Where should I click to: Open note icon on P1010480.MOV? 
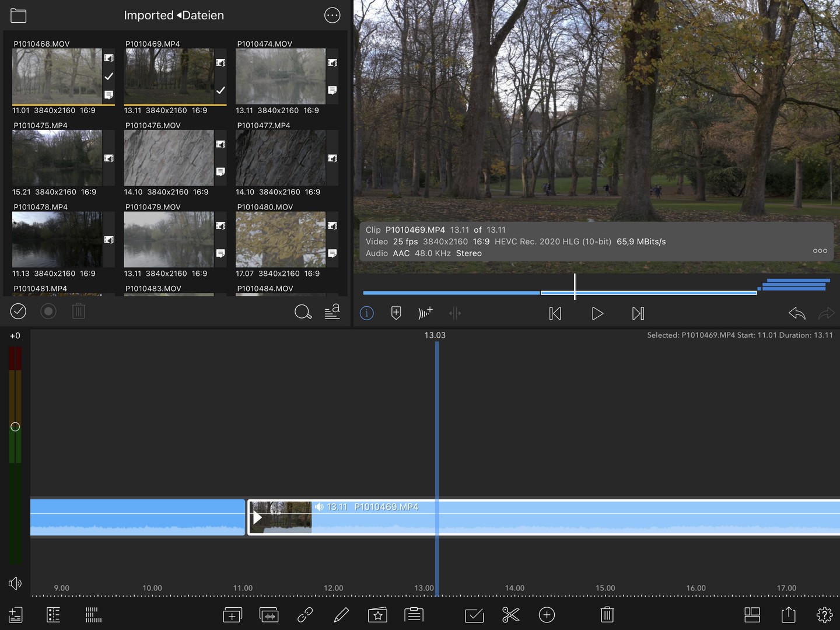click(332, 254)
